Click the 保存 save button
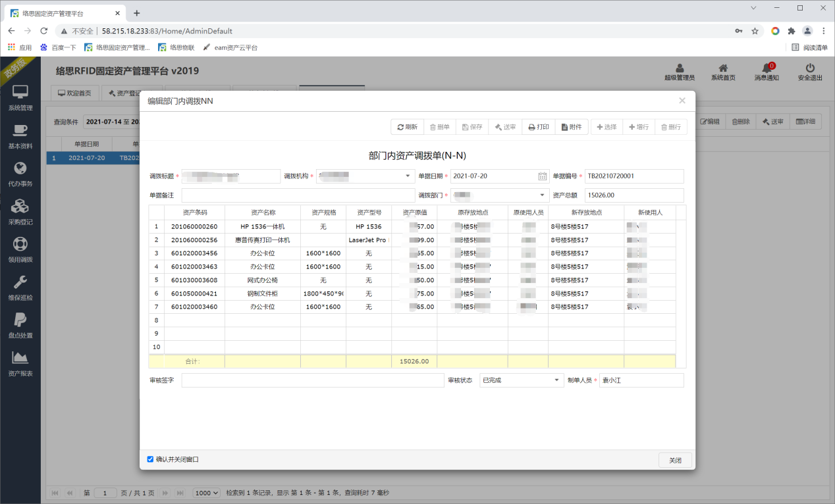This screenshot has height=504, width=835. 472,127
